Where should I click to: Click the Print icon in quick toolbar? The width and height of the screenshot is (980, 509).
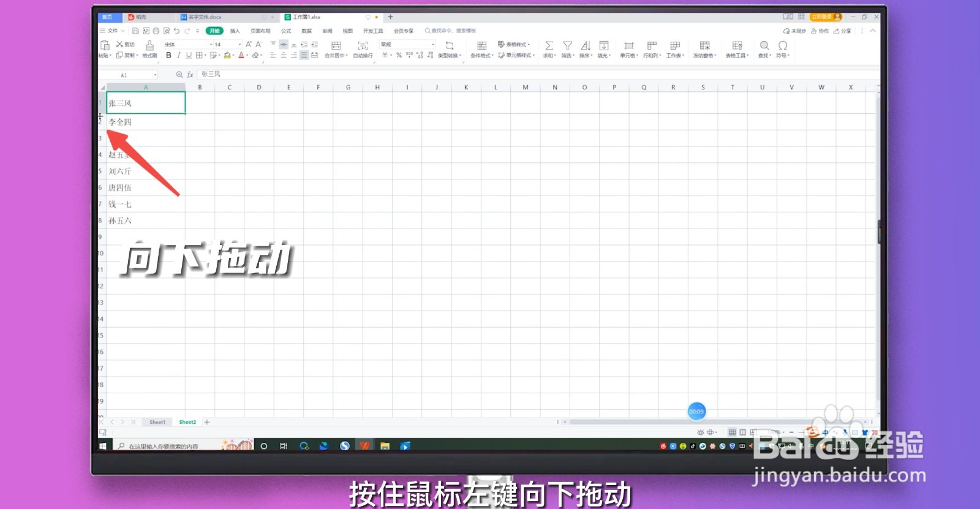pyautogui.click(x=156, y=31)
